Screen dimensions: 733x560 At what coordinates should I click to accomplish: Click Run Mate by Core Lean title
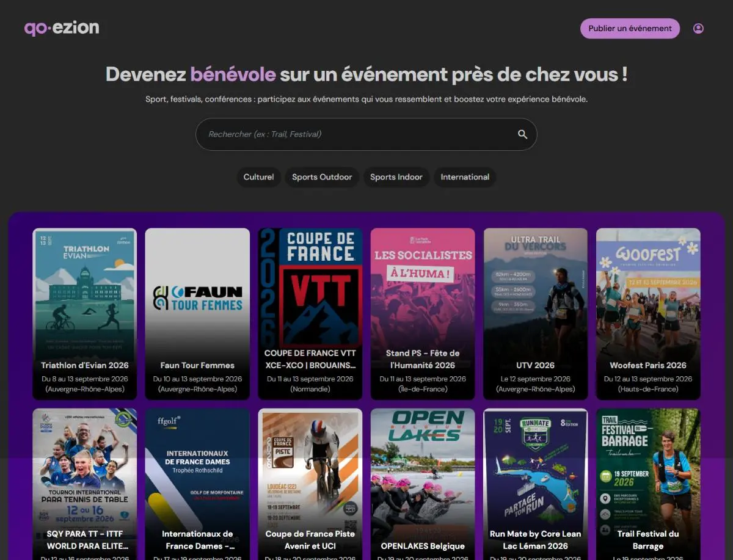pyautogui.click(x=535, y=540)
